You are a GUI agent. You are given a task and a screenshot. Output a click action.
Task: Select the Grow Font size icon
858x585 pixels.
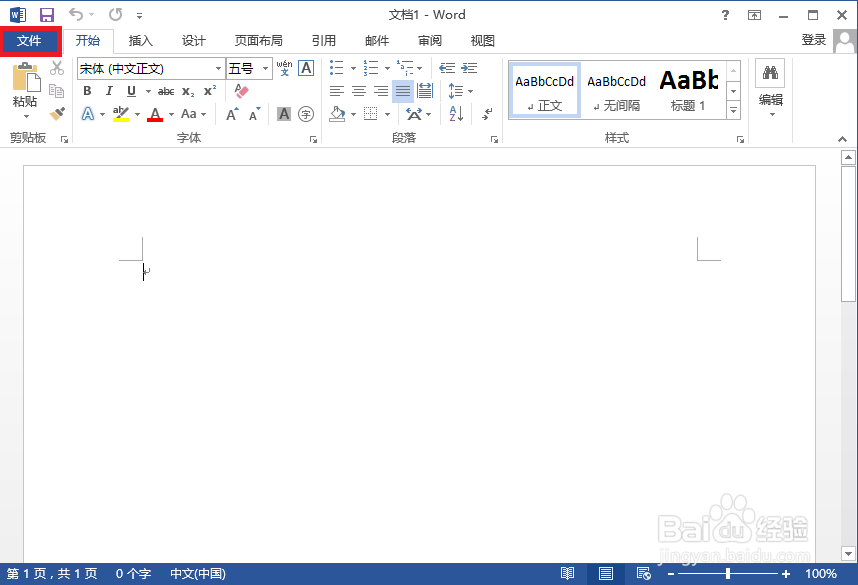point(232,113)
